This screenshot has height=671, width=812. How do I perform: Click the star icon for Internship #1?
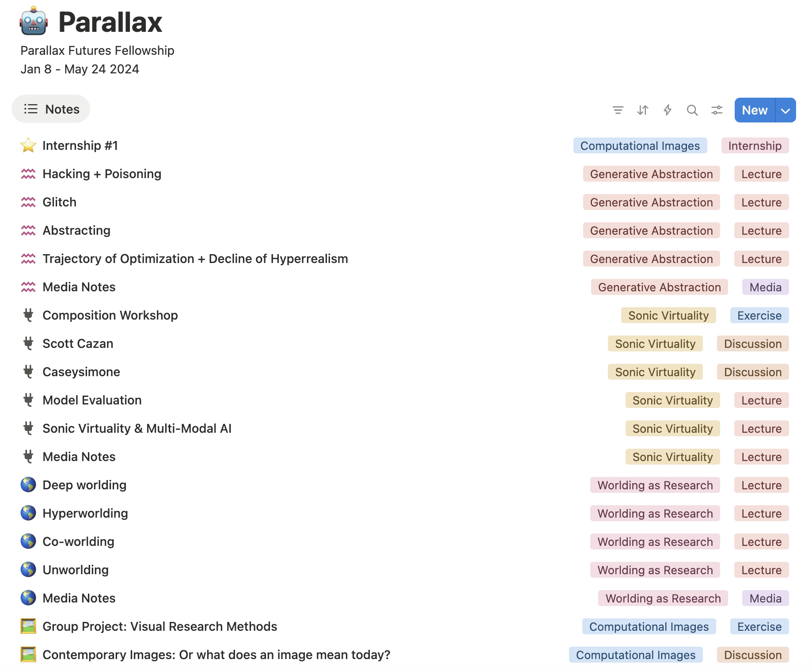28,145
